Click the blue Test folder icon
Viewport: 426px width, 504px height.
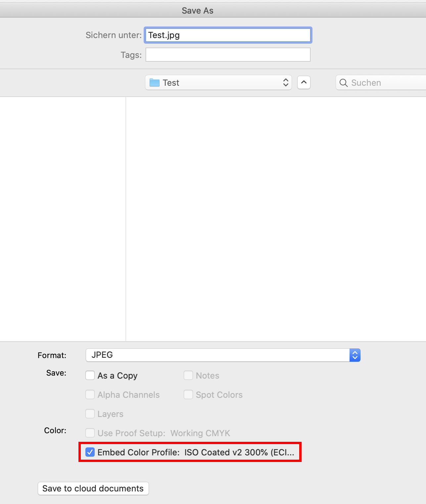(x=154, y=83)
